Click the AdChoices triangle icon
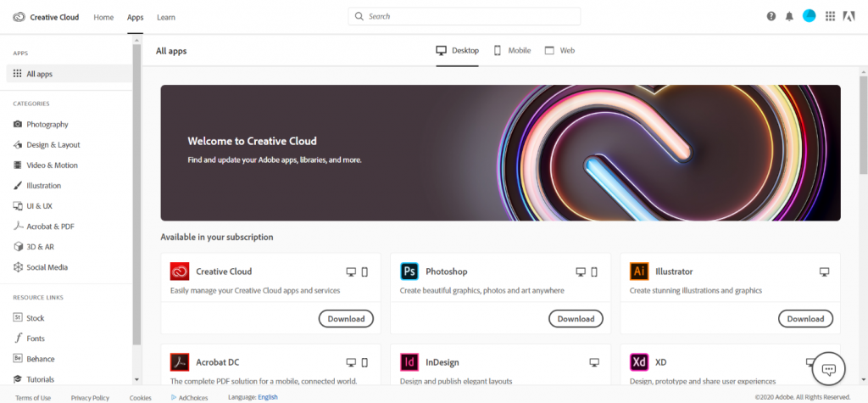 174,397
